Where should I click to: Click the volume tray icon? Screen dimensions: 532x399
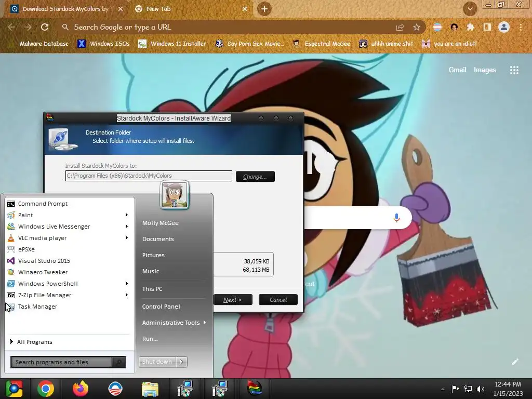(481, 389)
